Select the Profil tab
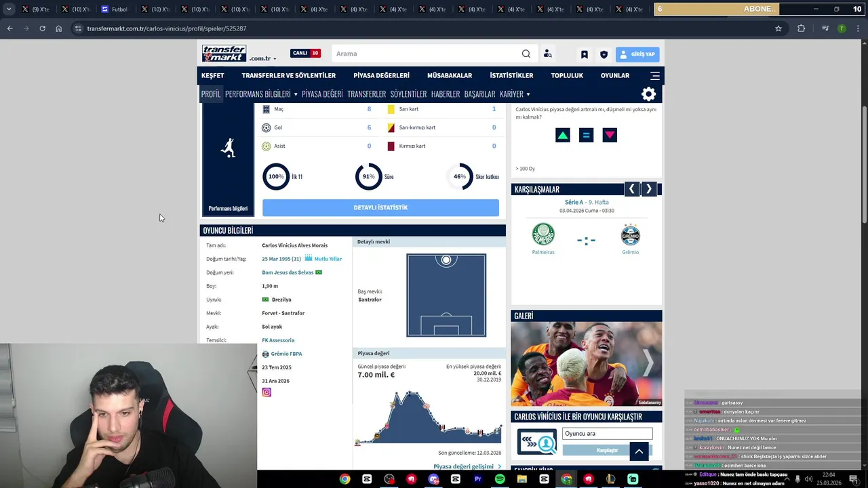 coord(211,94)
